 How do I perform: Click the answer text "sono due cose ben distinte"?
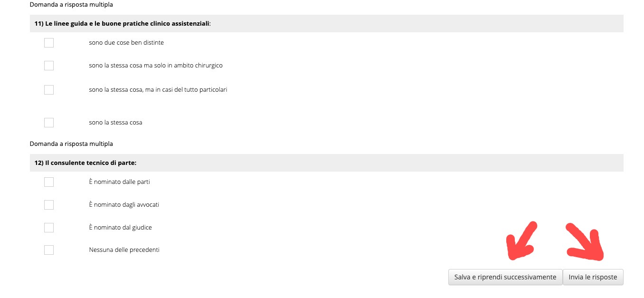[126, 43]
